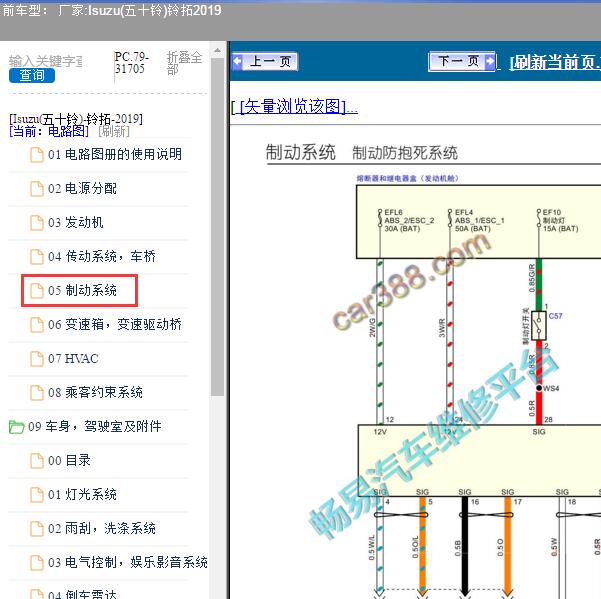Click the sidebar vertical scrollbar thumb

pyautogui.click(x=217, y=227)
